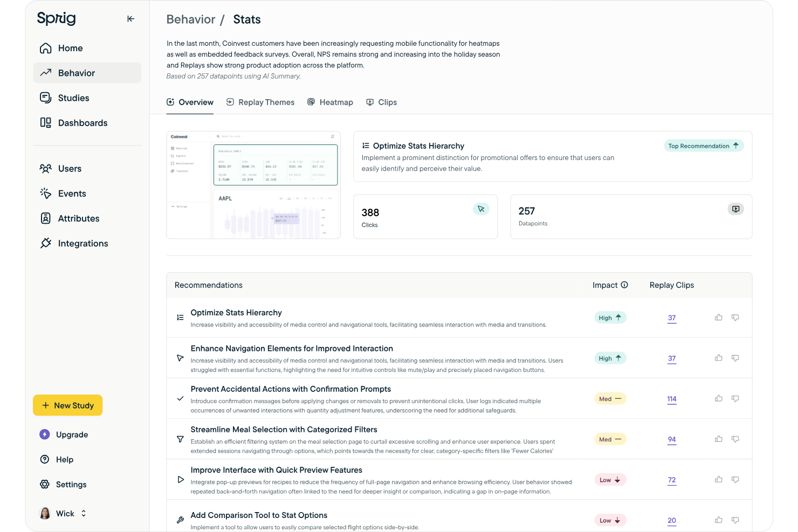Viewport: 798px width, 532px height.
Task: Thumbs down Prevent Accidental Actions recommendation
Action: click(735, 399)
